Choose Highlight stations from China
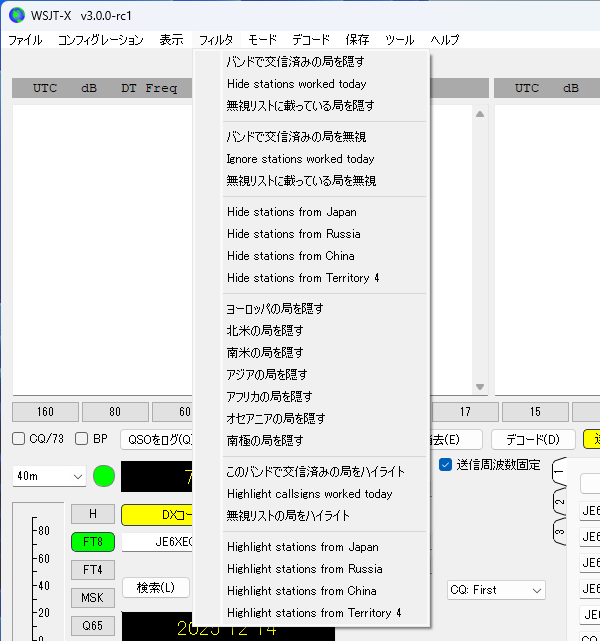Screen dimensions: 600x641 tap(312, 592)
